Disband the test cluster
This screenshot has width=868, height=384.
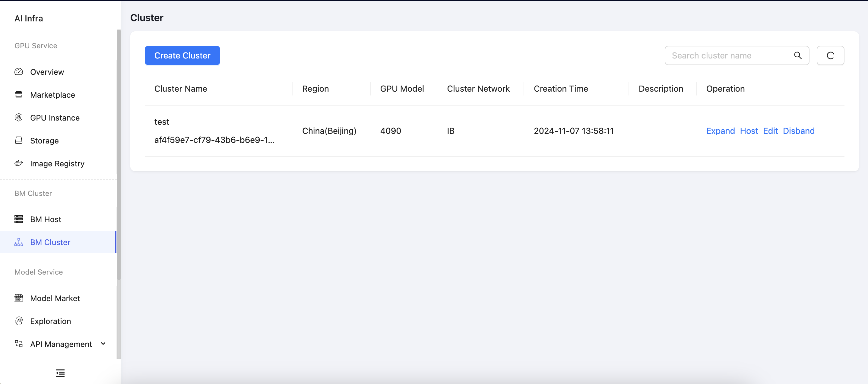(799, 131)
